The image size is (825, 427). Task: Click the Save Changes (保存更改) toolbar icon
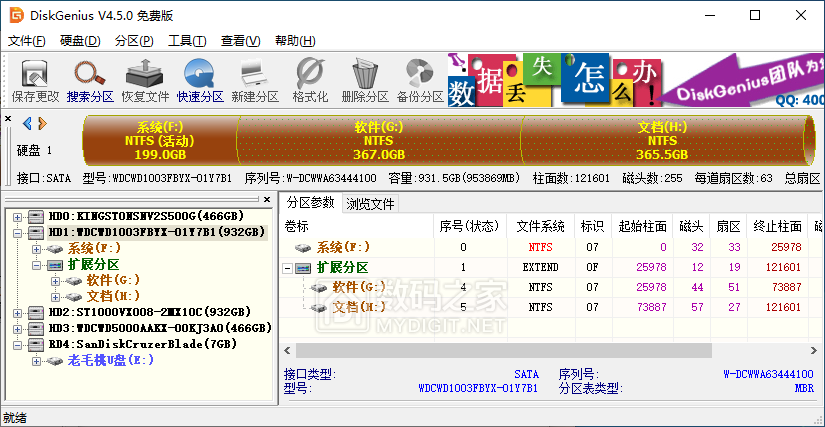tap(35, 74)
